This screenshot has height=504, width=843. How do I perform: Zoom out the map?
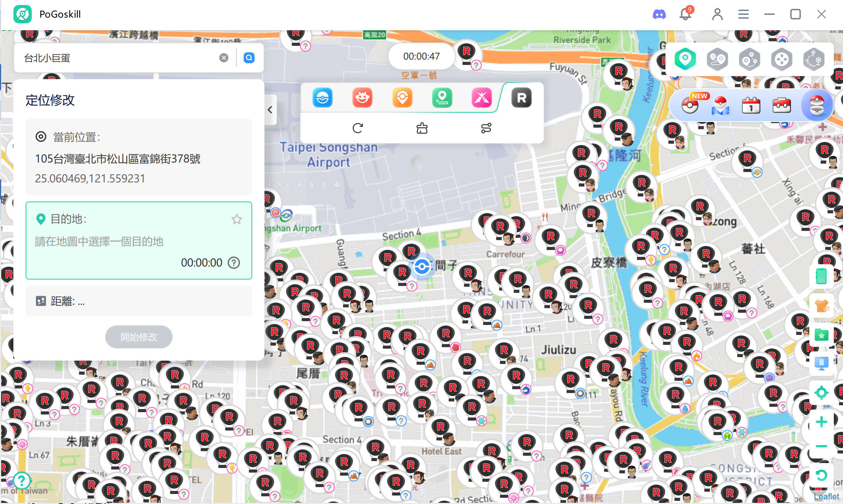(x=821, y=446)
